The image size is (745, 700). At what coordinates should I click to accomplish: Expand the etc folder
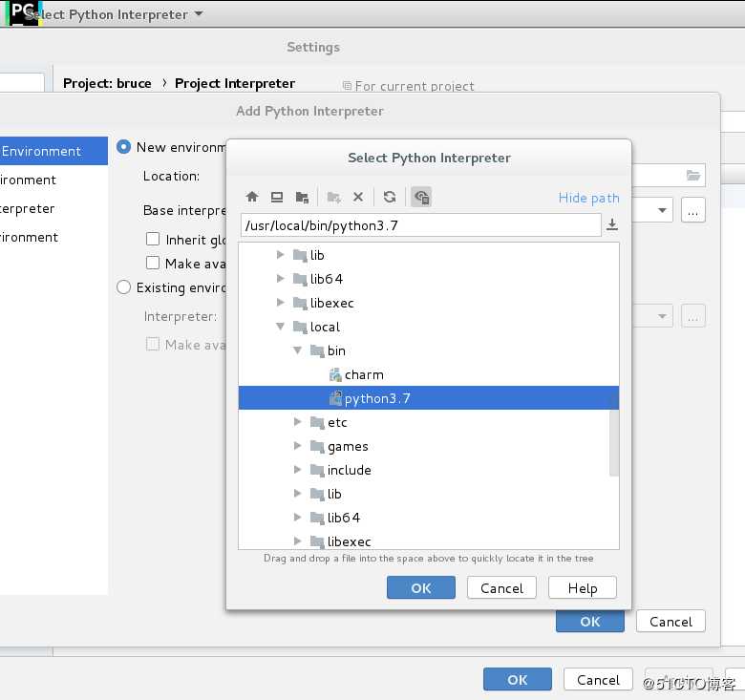click(x=297, y=422)
